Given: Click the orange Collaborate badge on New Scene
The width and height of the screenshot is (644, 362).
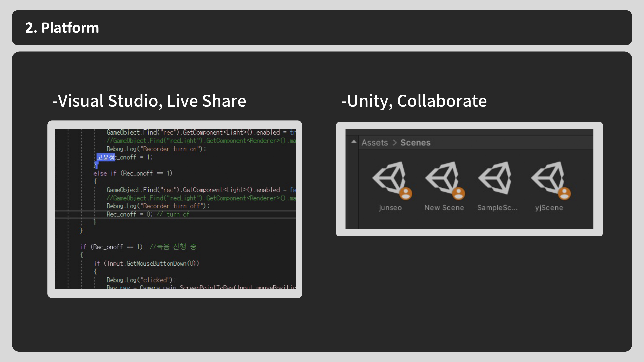Looking at the screenshot, I should 458,194.
